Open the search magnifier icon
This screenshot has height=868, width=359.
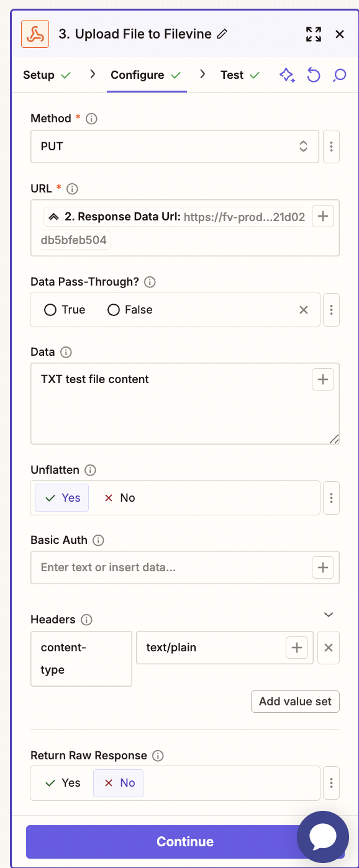click(x=339, y=75)
